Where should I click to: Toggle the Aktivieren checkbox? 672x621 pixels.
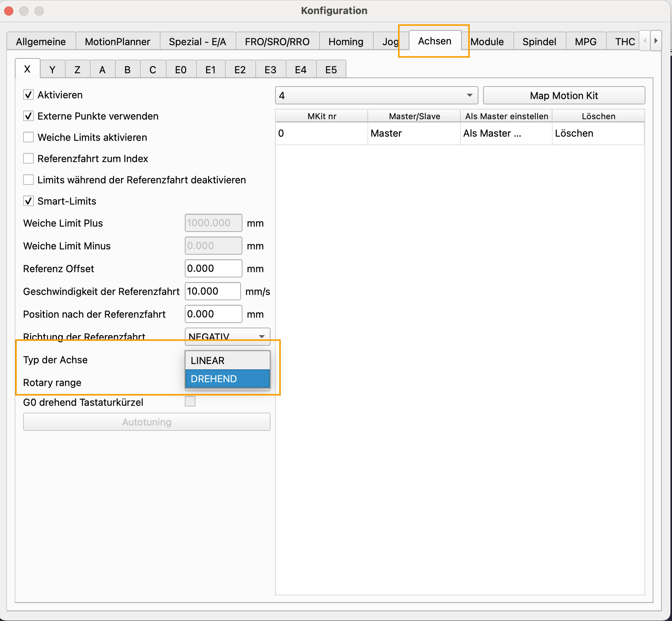(x=28, y=95)
